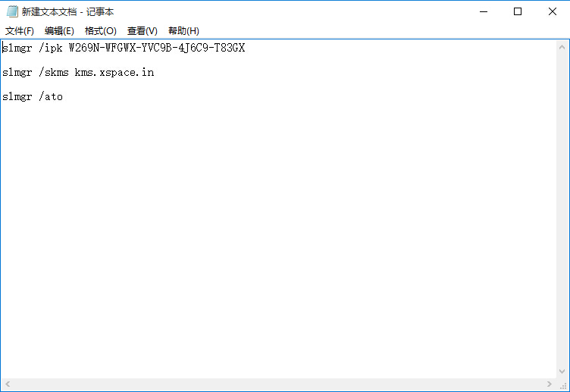Click the horizontal scrollbar right arrow
This screenshot has height=392, width=570.
(550, 384)
